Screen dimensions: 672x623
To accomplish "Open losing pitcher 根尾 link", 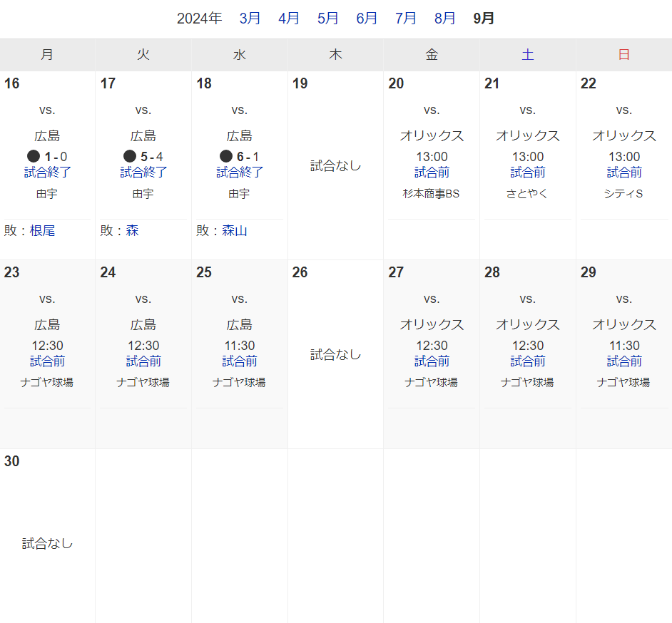I will (x=42, y=231).
